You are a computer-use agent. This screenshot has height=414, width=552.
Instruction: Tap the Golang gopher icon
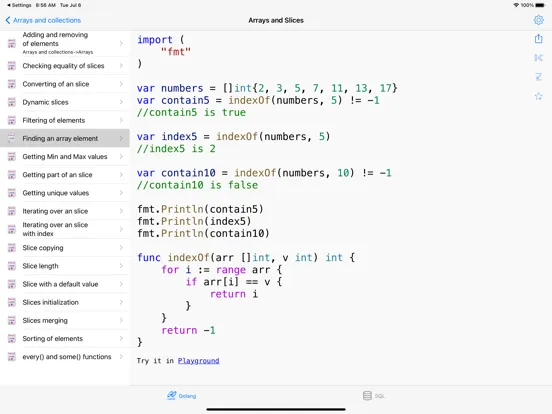tap(171, 395)
